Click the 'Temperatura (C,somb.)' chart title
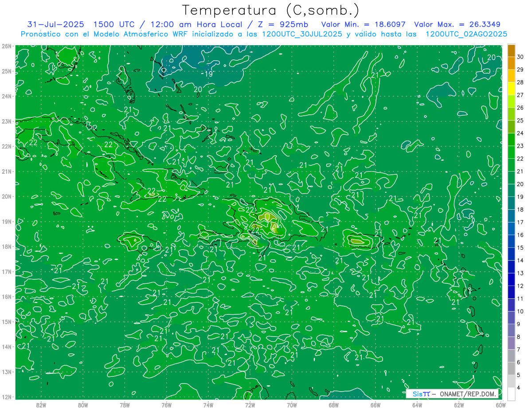532x411 pixels. (x=271, y=11)
